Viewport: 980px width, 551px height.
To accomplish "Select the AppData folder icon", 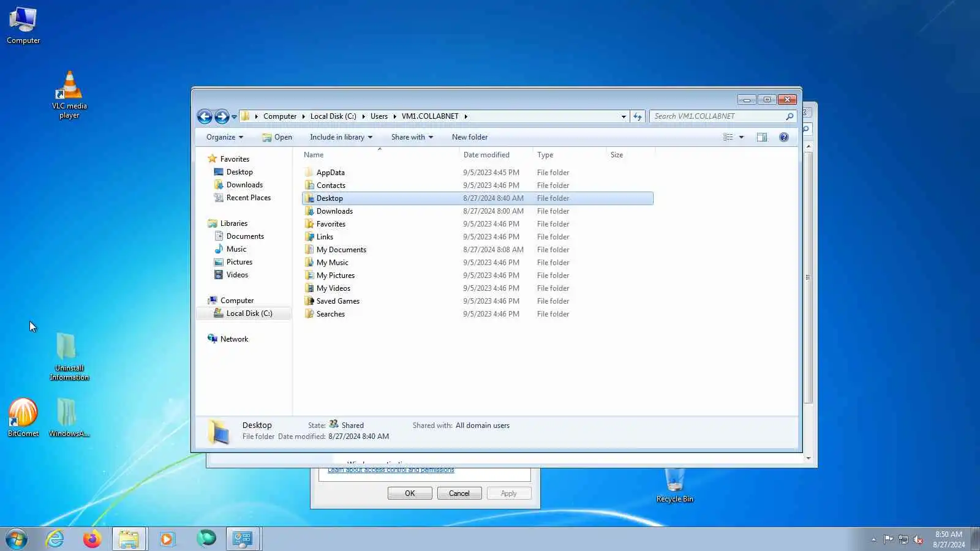I will 309,173.
